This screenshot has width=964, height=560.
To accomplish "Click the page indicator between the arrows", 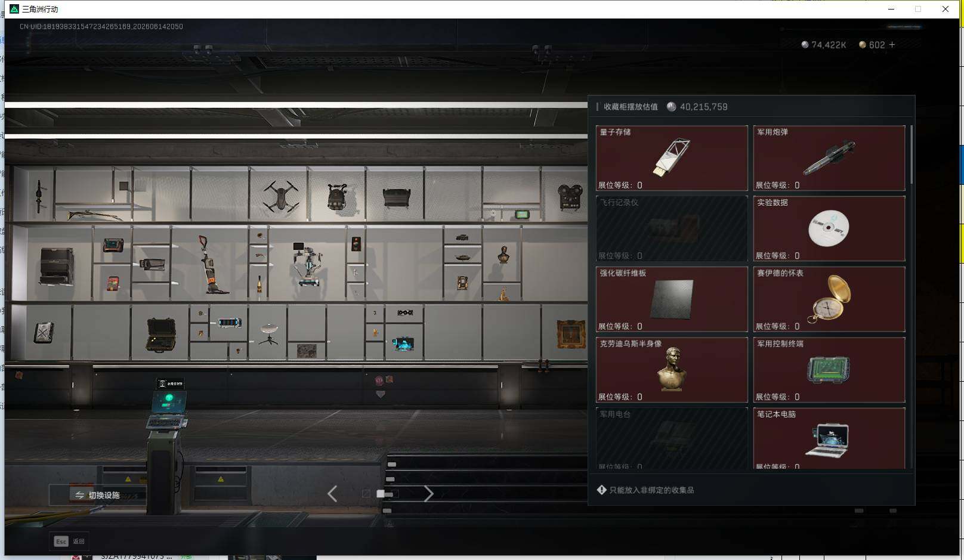I will point(381,494).
